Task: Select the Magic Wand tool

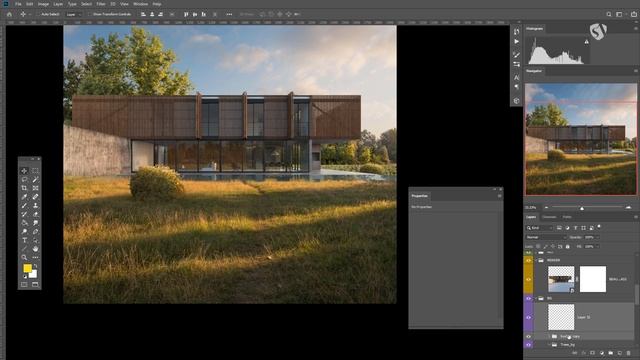Action: 35,180
